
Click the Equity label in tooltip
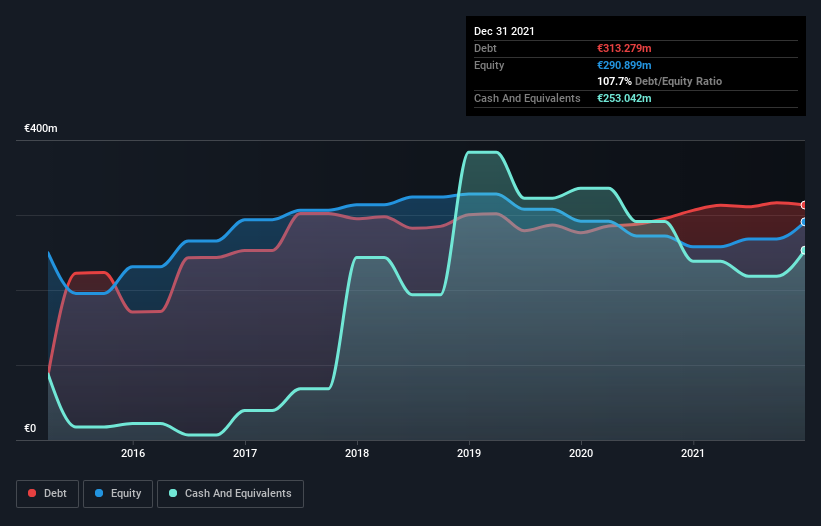(x=489, y=65)
